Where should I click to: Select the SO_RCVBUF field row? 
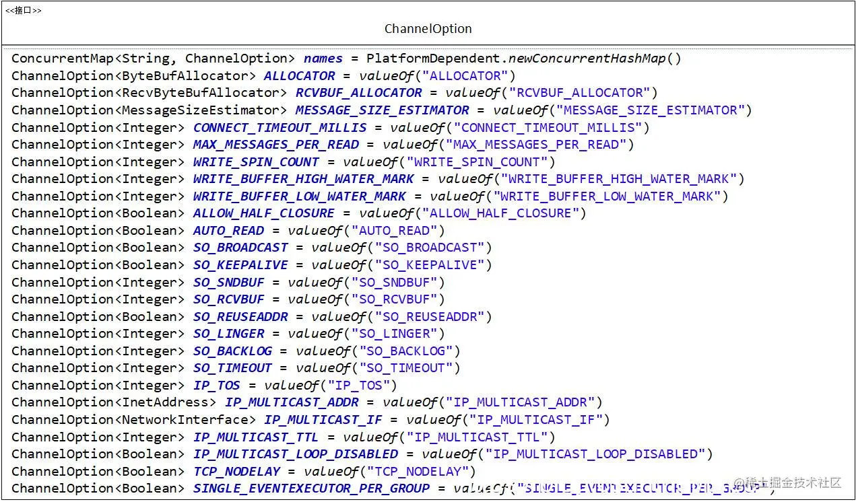pyautogui.click(x=228, y=299)
